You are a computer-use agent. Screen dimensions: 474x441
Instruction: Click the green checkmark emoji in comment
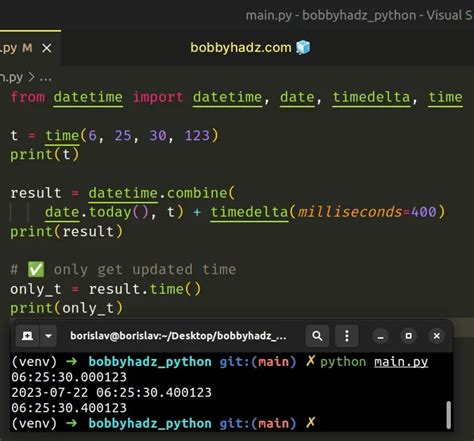tap(36, 269)
